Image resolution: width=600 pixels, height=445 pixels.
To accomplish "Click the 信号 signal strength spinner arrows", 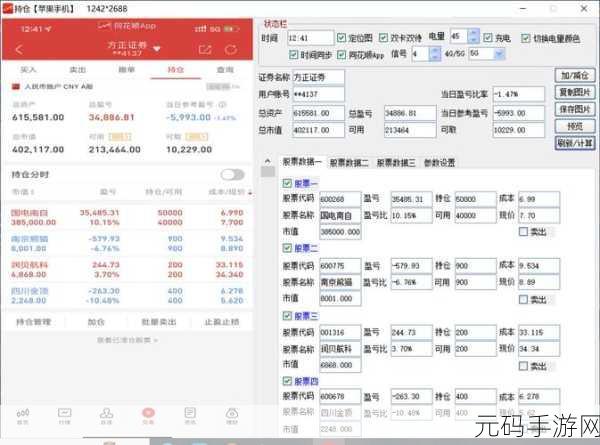I will (435, 54).
